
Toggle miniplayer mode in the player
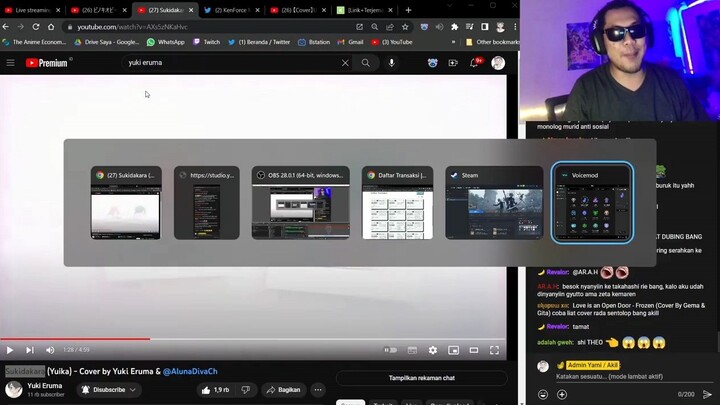pos(453,350)
